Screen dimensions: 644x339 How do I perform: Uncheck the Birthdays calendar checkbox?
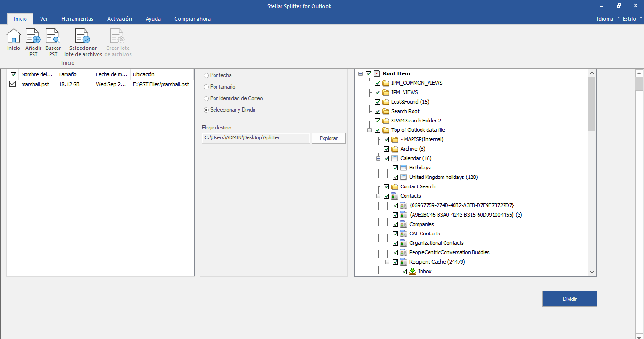pyautogui.click(x=395, y=168)
